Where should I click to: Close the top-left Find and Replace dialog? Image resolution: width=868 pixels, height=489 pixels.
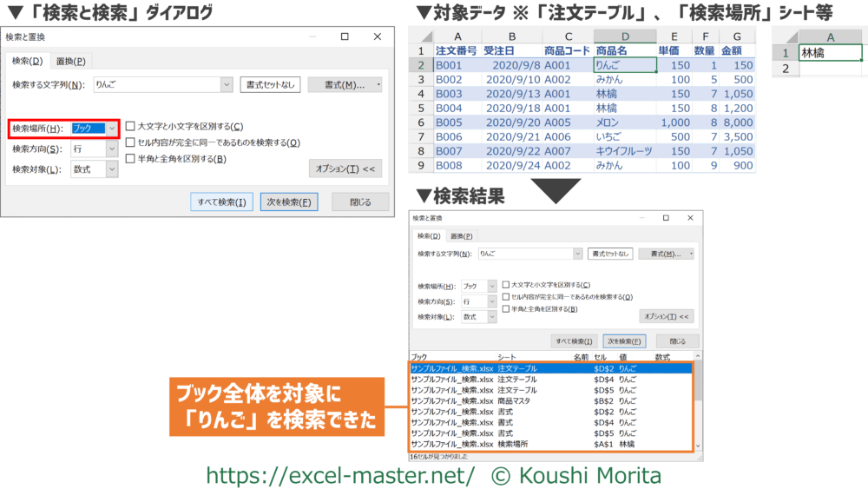coord(376,37)
